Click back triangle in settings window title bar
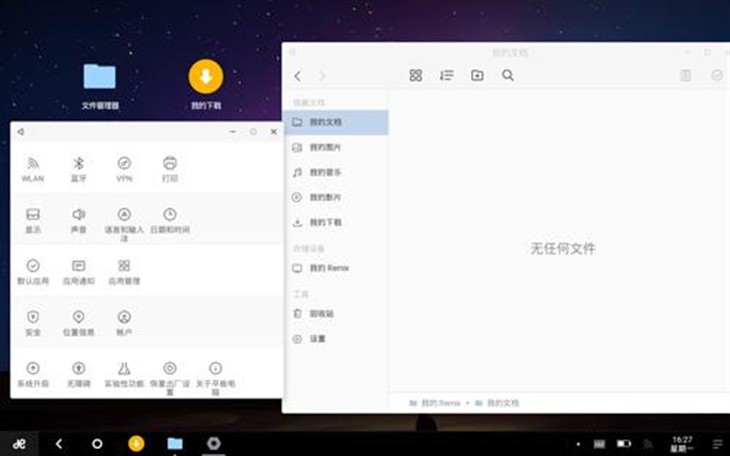The image size is (730, 456). [x=20, y=132]
